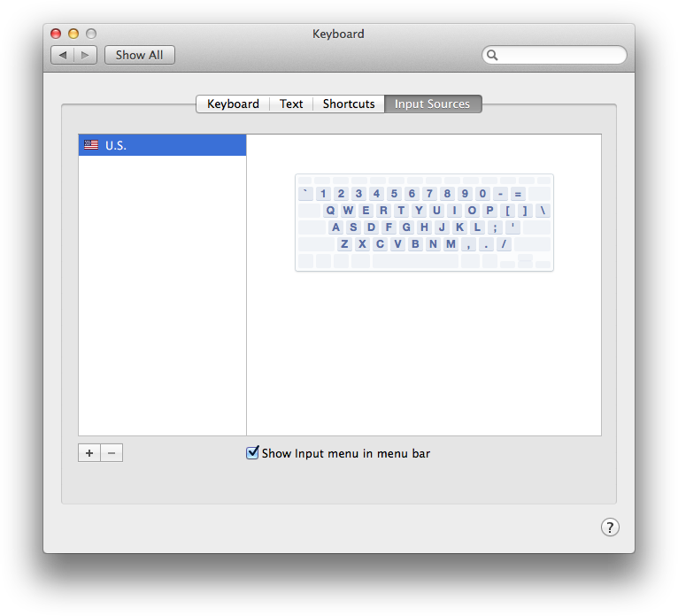This screenshot has width=678, height=616.
Task: Click the Keyboard window title text
Action: (x=338, y=34)
